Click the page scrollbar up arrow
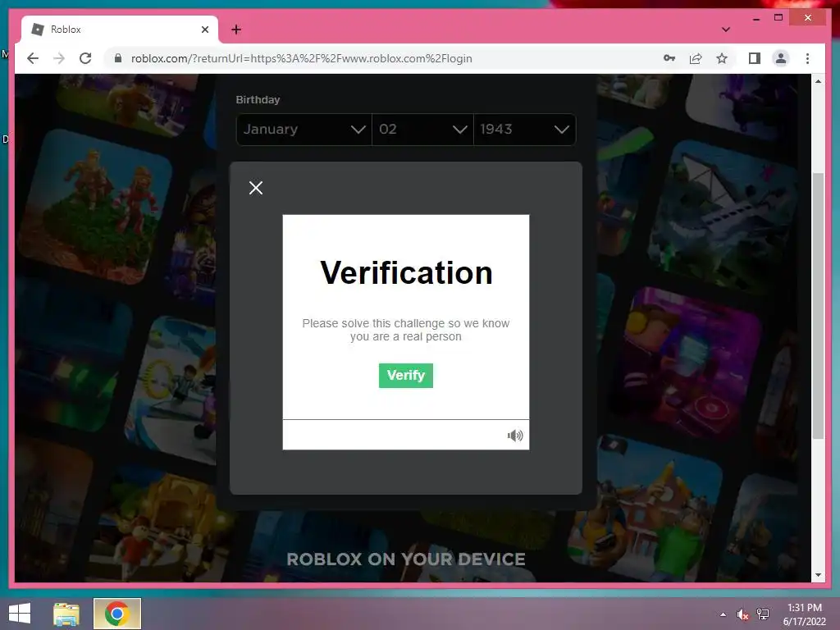Screen dimensions: 840x630 (818, 81)
